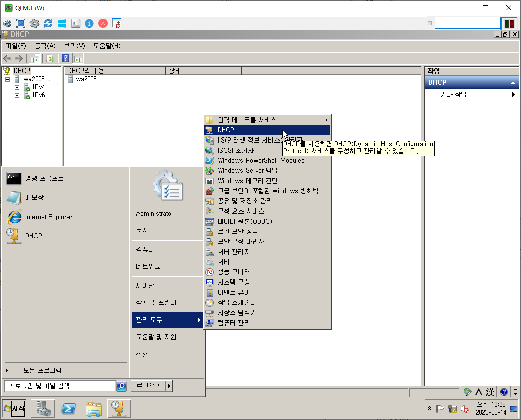Open the help icon in DHCP toolbar

[66, 59]
